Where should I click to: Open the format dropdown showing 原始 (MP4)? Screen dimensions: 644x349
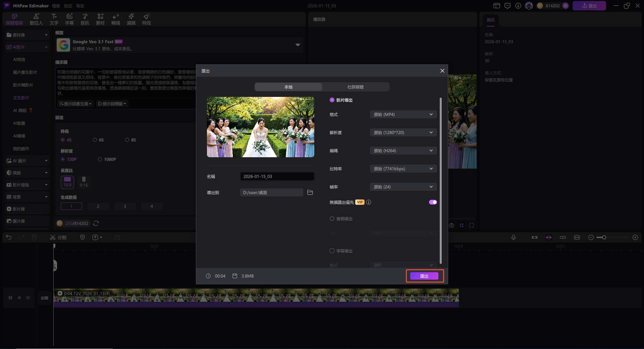pyautogui.click(x=403, y=114)
